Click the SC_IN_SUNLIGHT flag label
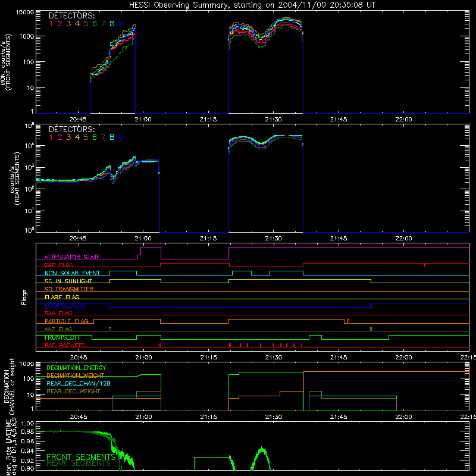The image size is (476, 476). (x=68, y=281)
